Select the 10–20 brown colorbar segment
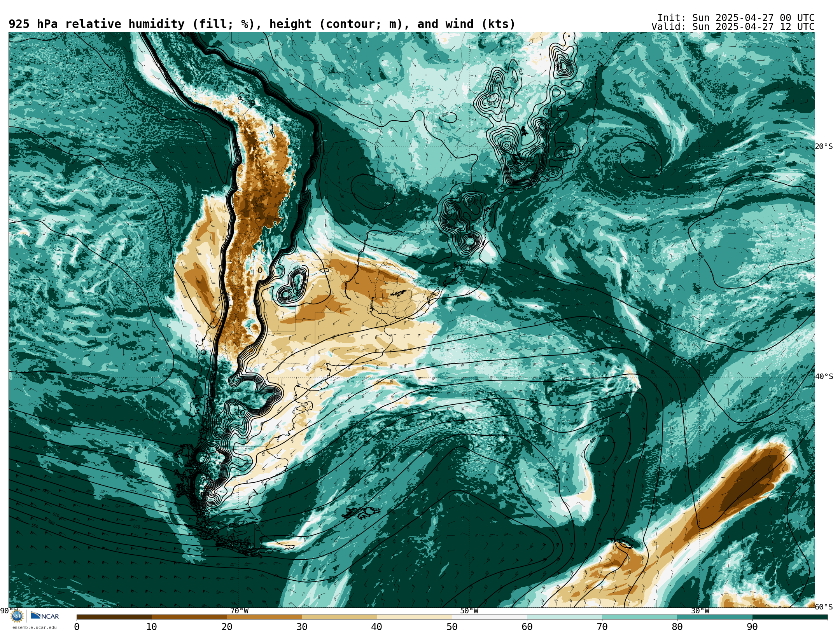 tap(189, 617)
